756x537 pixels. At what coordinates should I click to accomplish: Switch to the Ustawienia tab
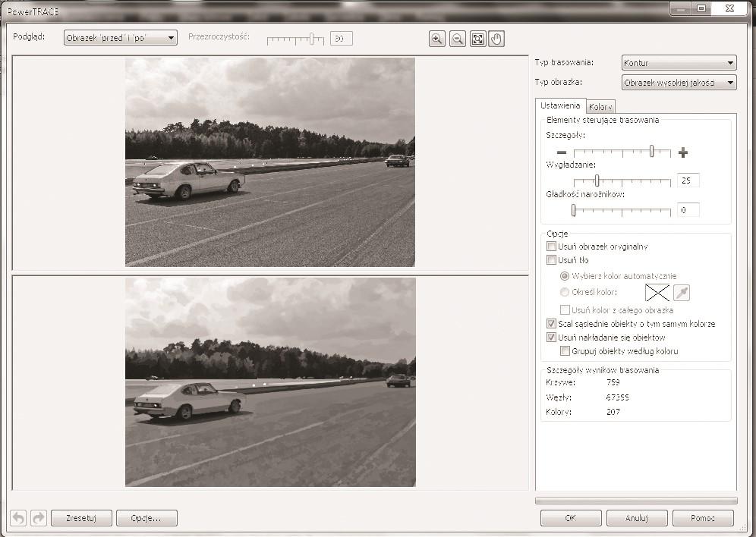click(x=560, y=105)
